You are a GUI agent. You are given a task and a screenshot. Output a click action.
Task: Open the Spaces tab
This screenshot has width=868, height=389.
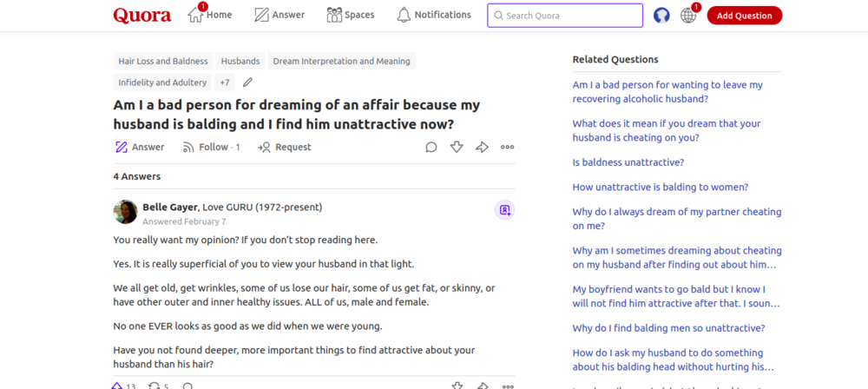click(350, 15)
